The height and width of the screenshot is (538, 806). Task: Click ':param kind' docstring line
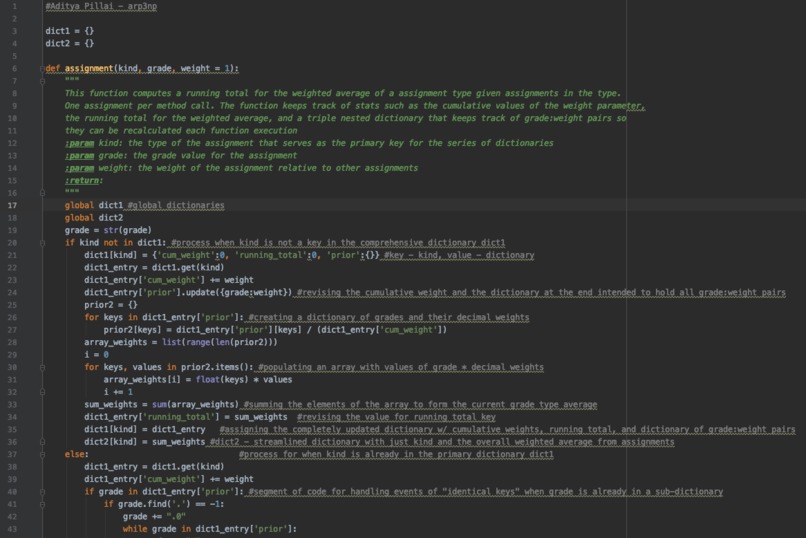point(309,143)
